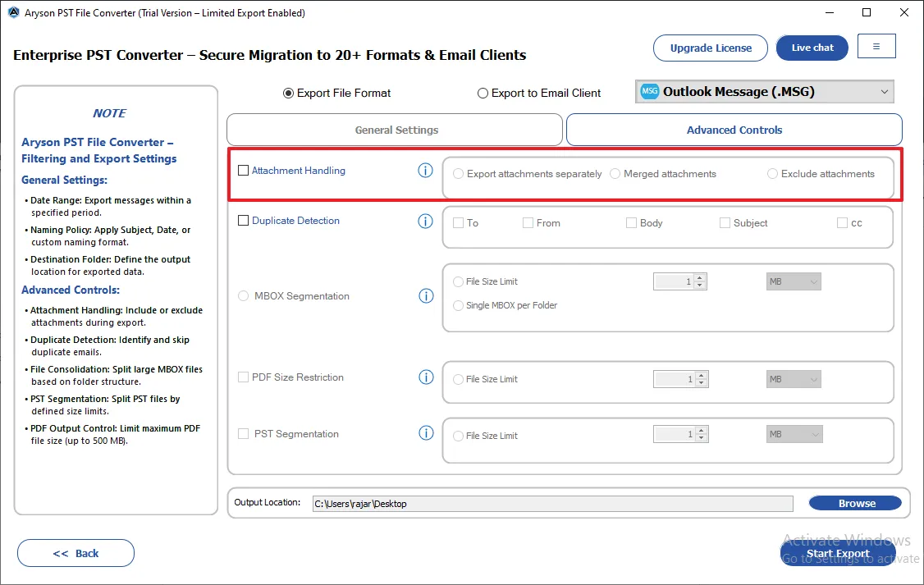Viewport: 924px width, 585px height.
Task: Click the Upgrade License button
Action: coord(711,48)
